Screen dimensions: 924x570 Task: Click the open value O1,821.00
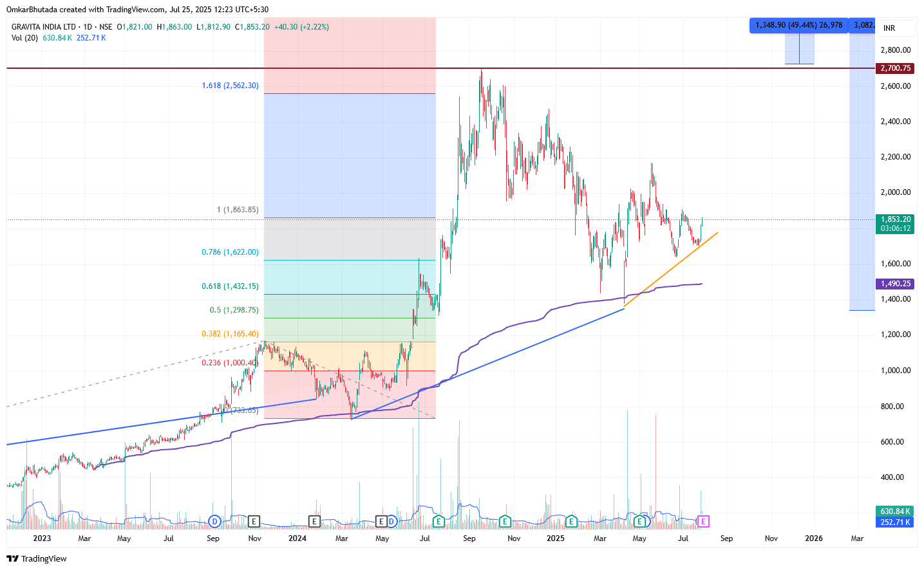(135, 27)
